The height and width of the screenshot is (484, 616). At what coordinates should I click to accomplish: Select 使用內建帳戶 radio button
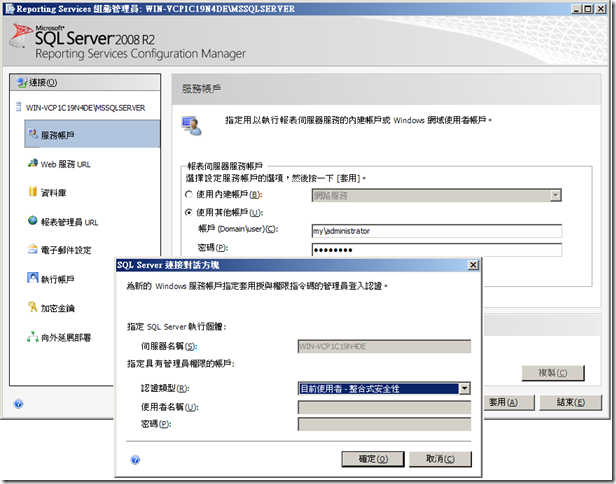[189, 194]
